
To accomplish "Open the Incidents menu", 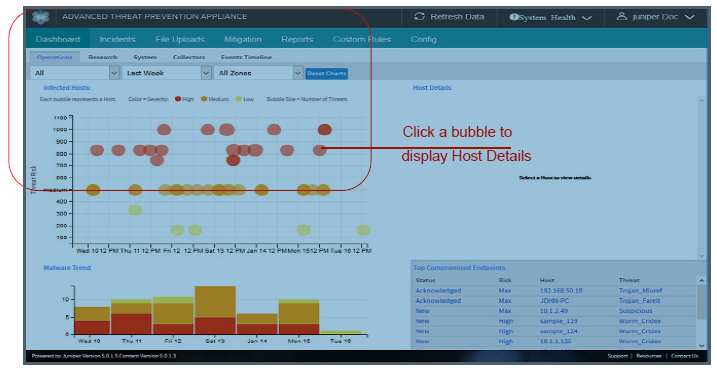I will (117, 39).
